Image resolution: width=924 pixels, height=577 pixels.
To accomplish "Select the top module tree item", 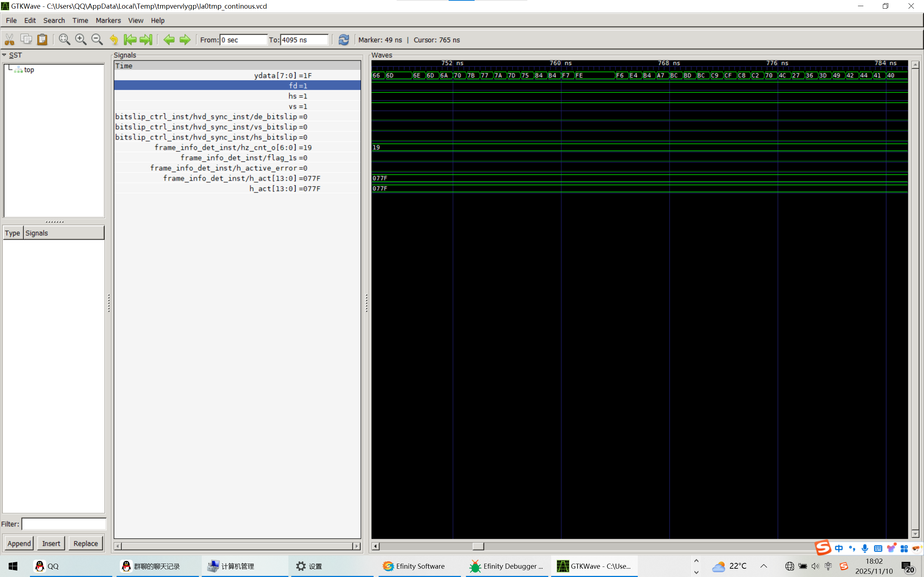I will pos(29,70).
